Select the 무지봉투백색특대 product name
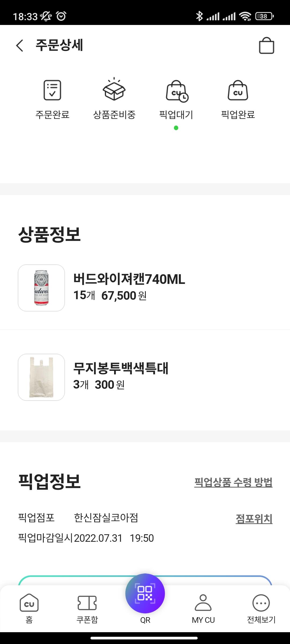The height and width of the screenshot is (644, 290). coord(121,368)
